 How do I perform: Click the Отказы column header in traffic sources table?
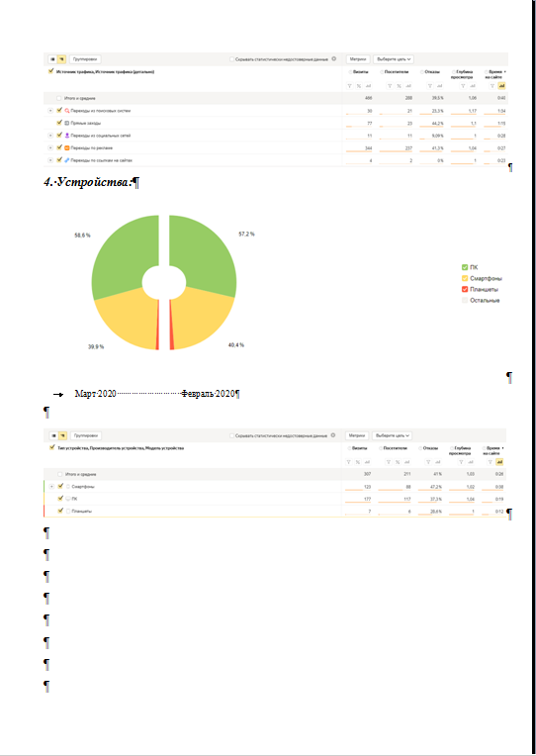pyautogui.click(x=432, y=72)
